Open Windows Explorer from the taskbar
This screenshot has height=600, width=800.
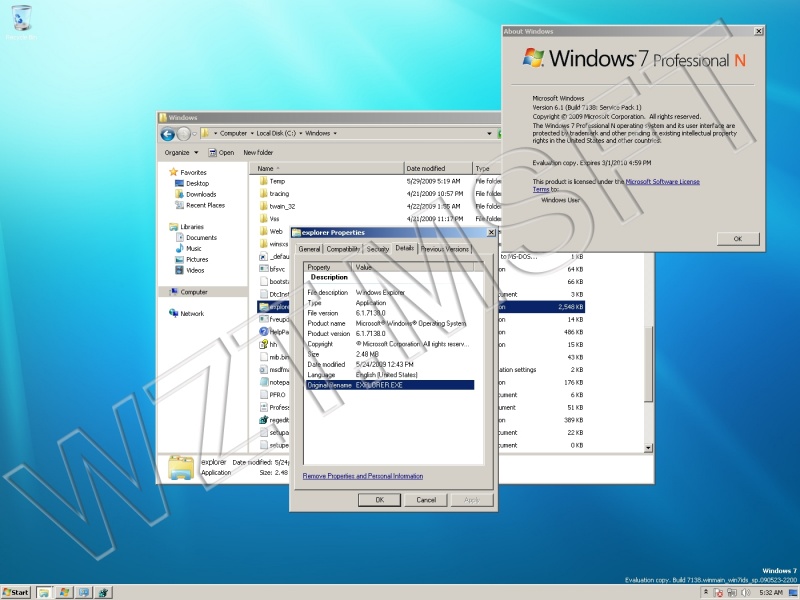click(44, 592)
